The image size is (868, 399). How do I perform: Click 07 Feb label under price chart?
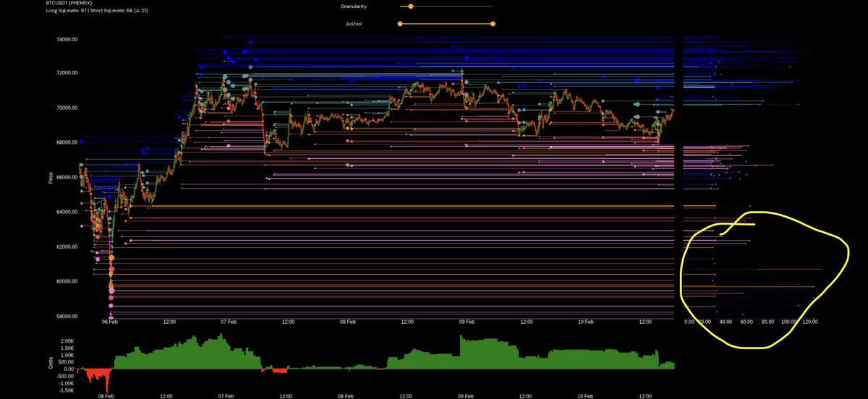tap(229, 322)
